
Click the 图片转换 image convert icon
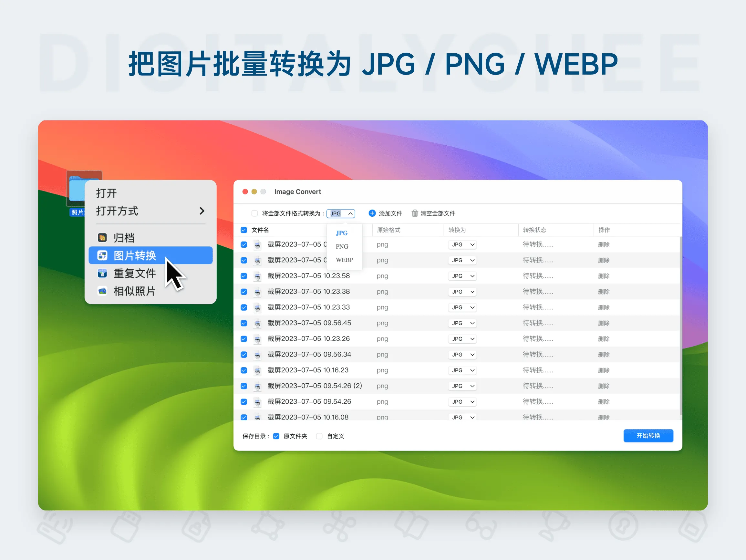click(x=102, y=255)
